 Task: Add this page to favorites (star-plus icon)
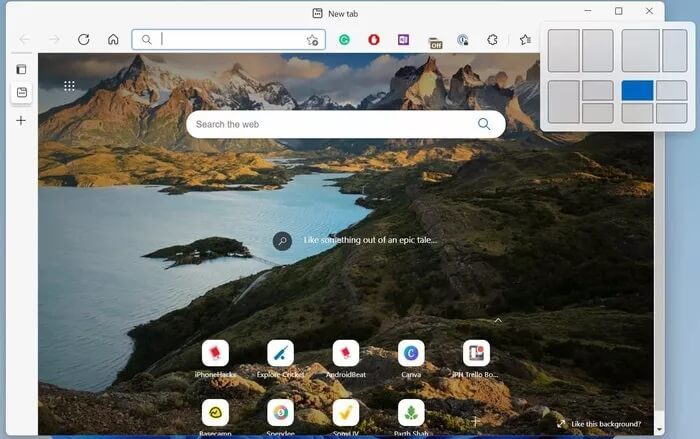point(312,40)
